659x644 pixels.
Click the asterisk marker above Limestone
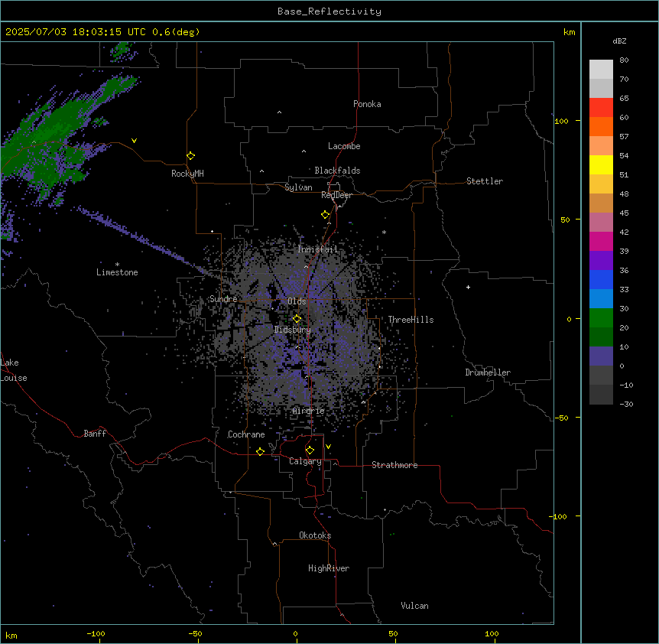(x=117, y=264)
